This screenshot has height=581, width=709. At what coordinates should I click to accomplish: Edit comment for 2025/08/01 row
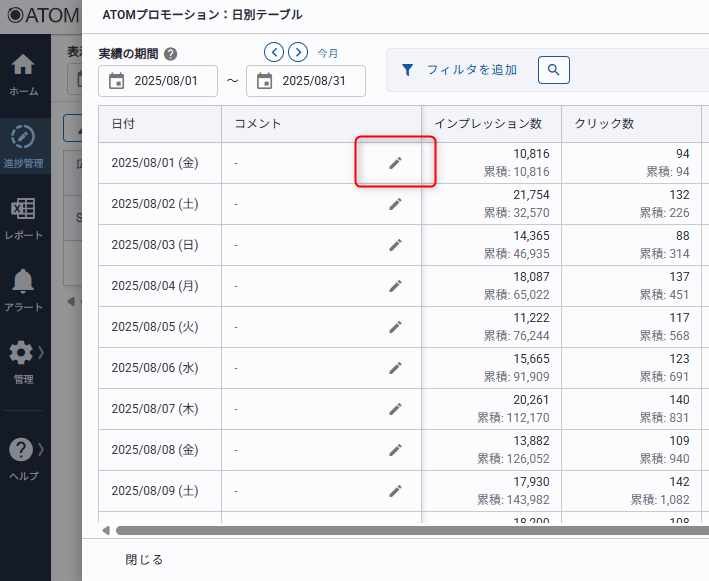[395, 163]
